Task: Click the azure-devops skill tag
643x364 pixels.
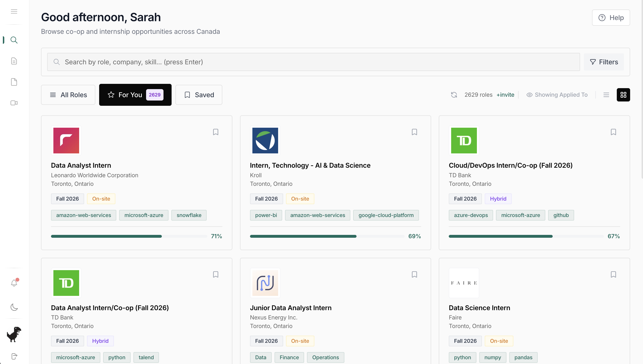Action: click(x=471, y=215)
